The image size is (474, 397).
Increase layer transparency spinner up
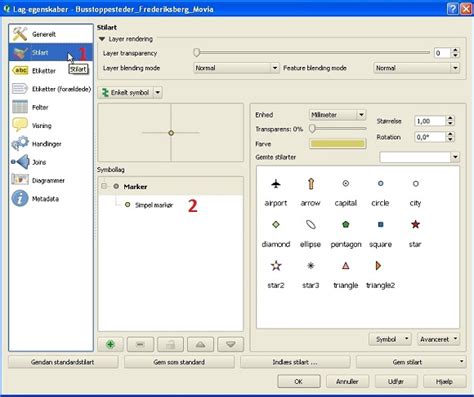[455, 50]
